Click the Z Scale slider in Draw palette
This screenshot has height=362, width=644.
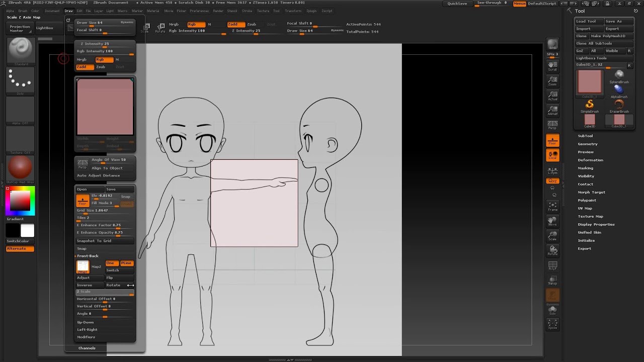(x=105, y=292)
